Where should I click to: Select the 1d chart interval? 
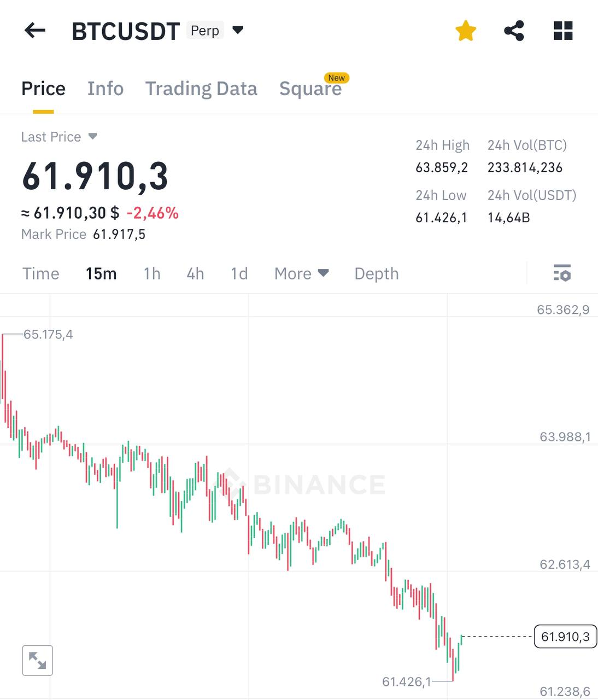click(x=239, y=273)
